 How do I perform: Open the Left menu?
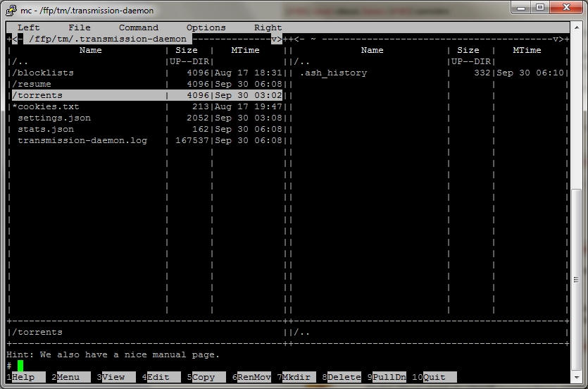pos(28,27)
